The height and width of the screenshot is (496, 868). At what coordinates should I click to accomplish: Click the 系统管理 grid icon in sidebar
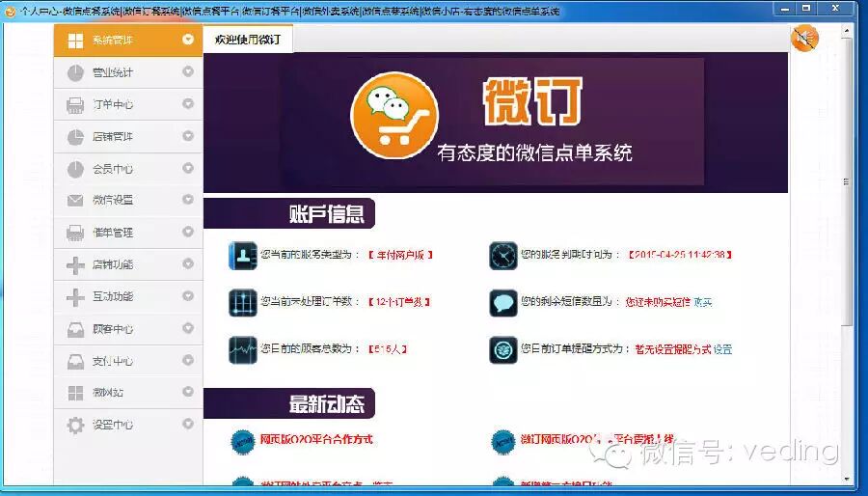(x=75, y=40)
